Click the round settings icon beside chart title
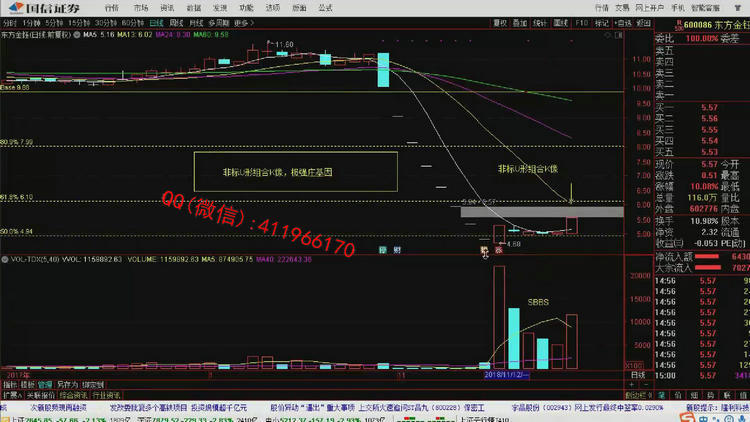750x422 pixels. (x=77, y=34)
